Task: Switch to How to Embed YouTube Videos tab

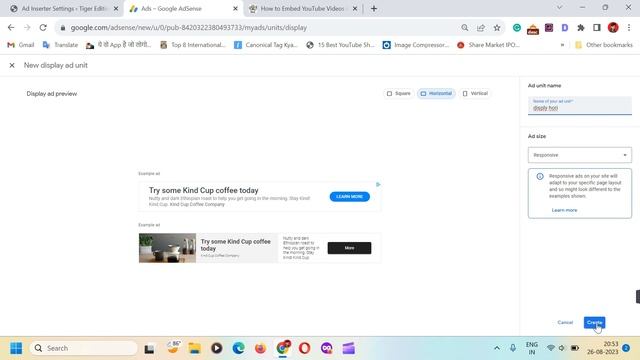Action: 302,9
